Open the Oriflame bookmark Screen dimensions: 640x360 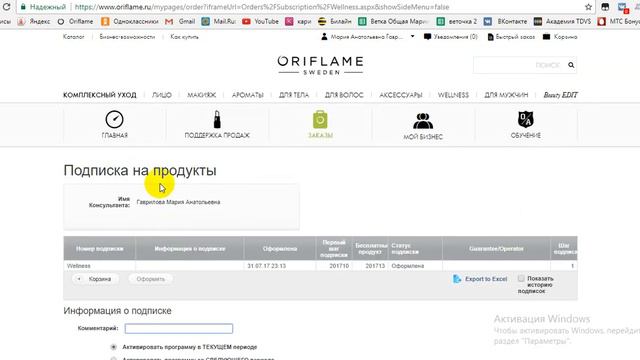pyautogui.click(x=75, y=22)
